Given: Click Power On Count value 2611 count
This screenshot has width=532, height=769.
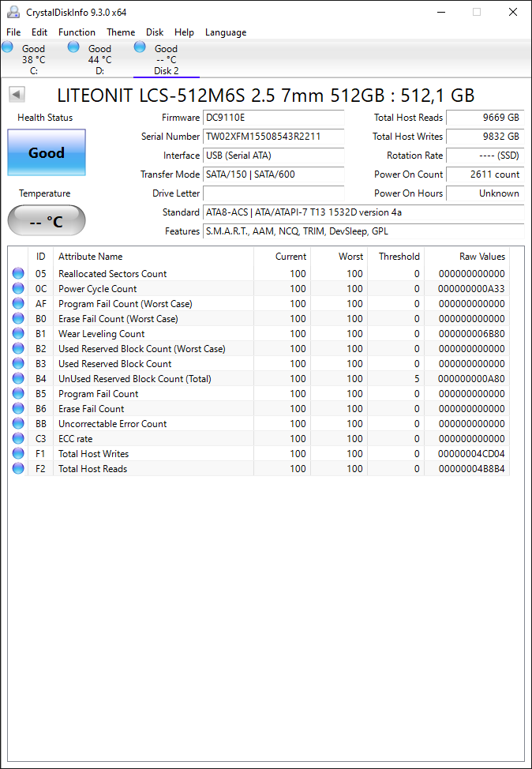Looking at the screenshot, I should (485, 174).
